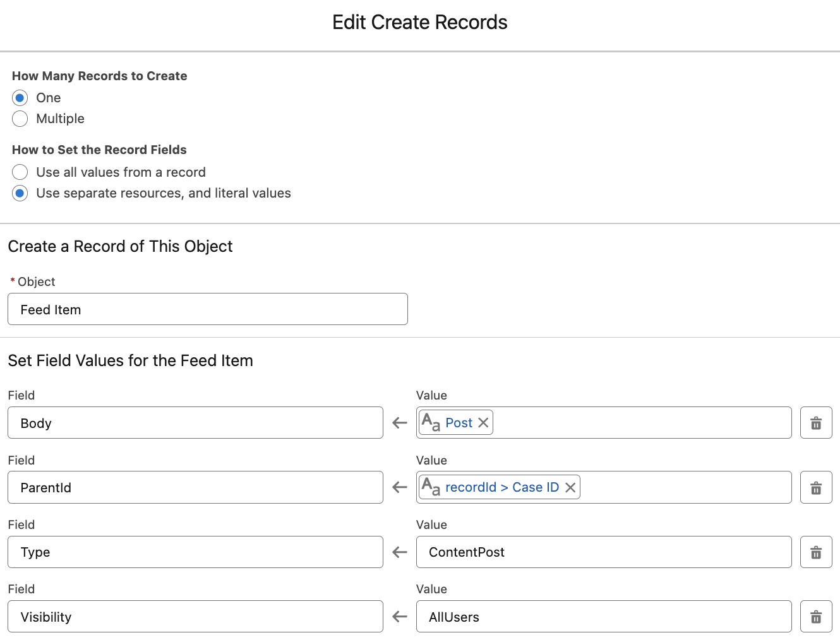
Task: Select the Post resource pill
Action: pyautogui.click(x=459, y=422)
